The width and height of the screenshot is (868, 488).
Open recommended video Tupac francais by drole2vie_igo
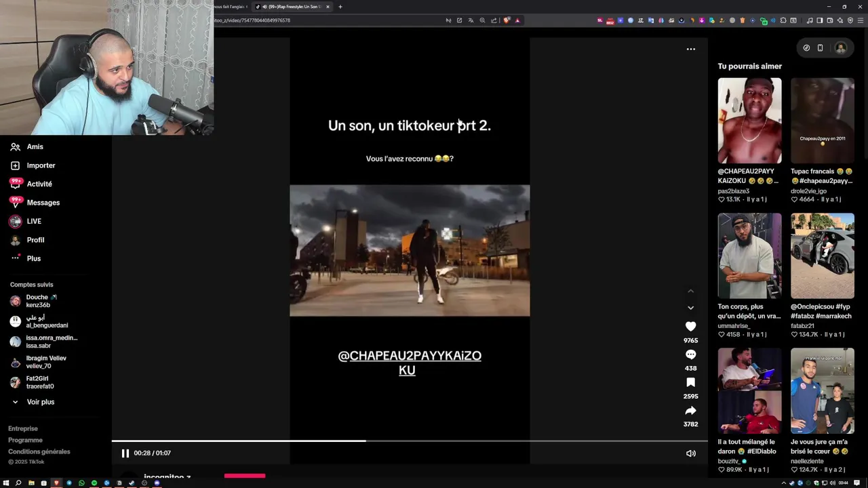point(822,121)
